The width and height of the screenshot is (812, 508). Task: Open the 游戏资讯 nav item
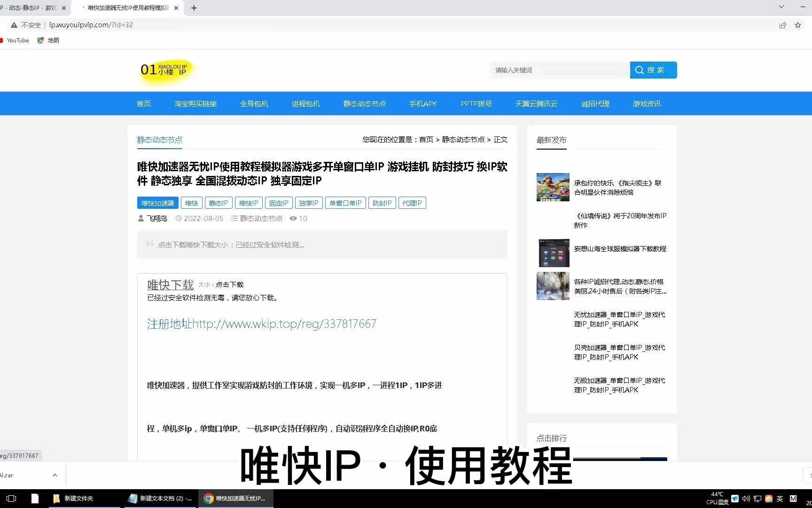(647, 103)
